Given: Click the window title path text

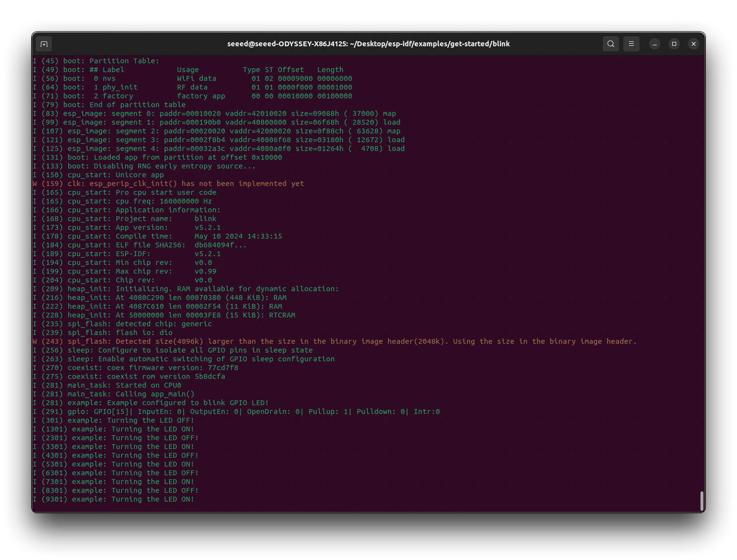Looking at the screenshot, I should 368,44.
